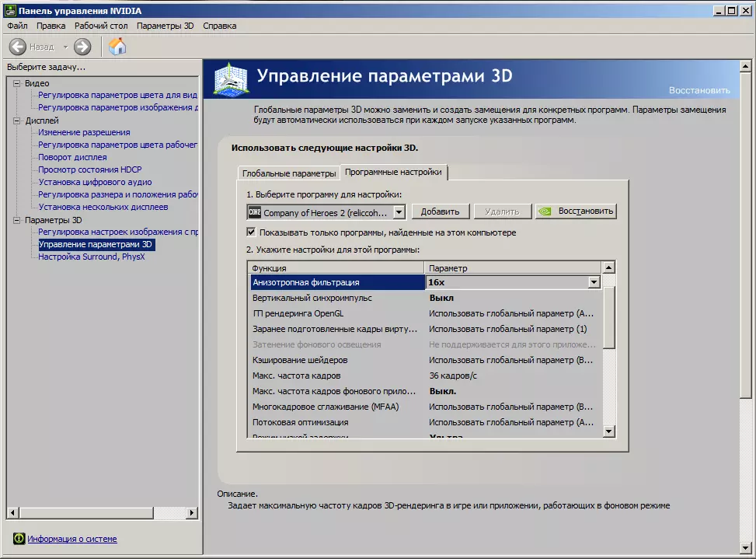Switch to Программные настройки tab
756x559 pixels.
tap(393, 172)
